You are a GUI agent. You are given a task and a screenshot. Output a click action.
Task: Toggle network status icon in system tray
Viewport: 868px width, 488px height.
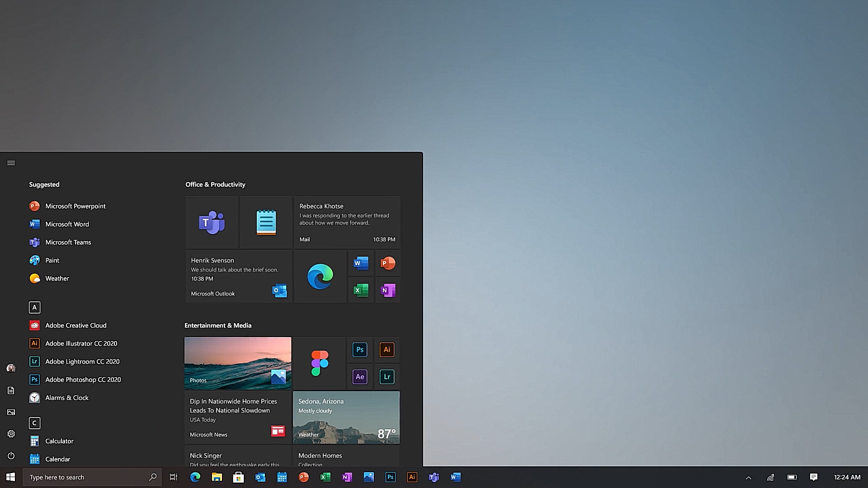(770, 477)
